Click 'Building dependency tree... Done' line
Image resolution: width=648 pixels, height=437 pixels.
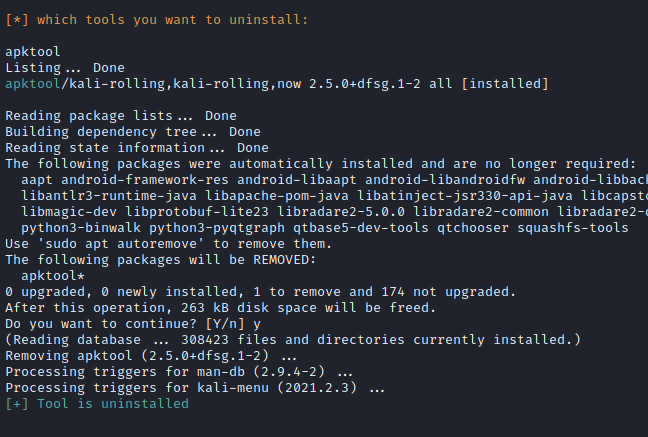pos(132,132)
